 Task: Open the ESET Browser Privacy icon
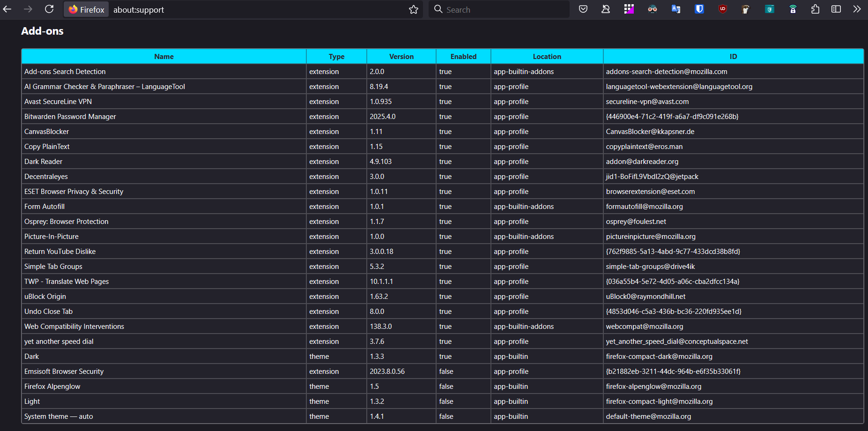click(769, 9)
